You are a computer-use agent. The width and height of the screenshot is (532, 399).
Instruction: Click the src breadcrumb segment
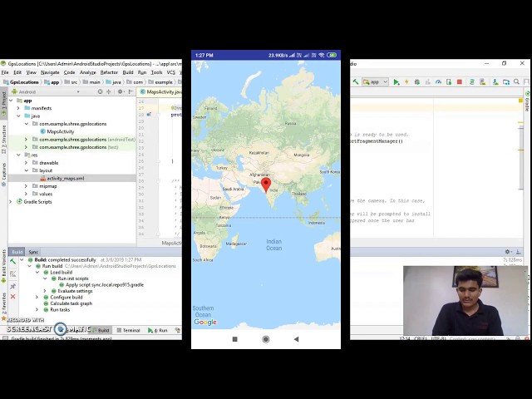click(71, 82)
